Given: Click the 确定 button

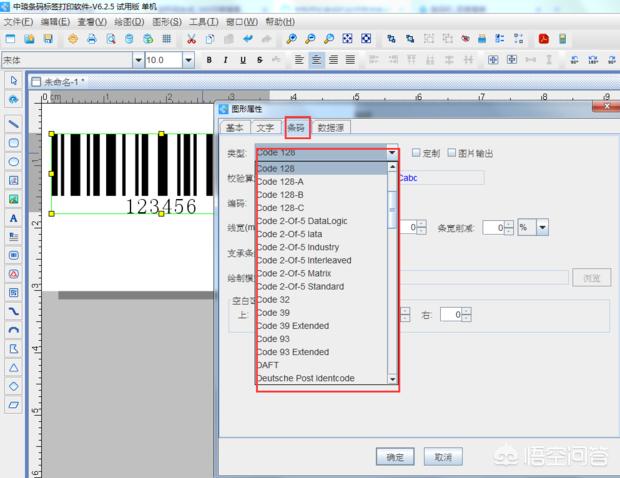Looking at the screenshot, I should 395,457.
